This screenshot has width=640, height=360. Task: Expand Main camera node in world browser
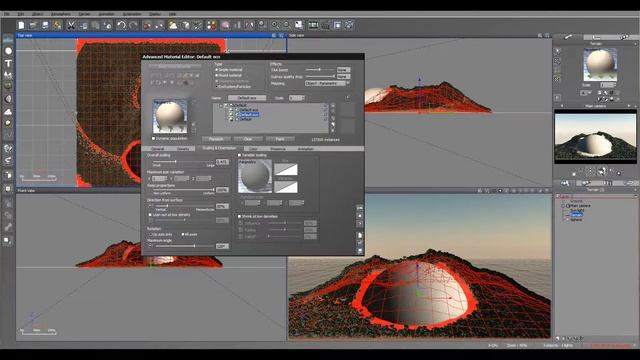[x=563, y=206]
